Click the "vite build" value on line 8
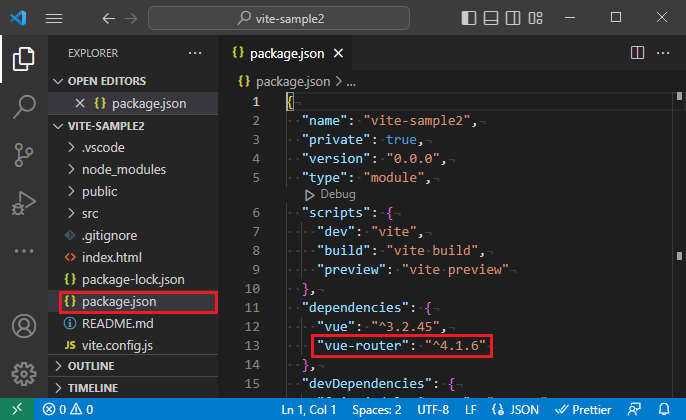The height and width of the screenshot is (420, 686). point(432,250)
